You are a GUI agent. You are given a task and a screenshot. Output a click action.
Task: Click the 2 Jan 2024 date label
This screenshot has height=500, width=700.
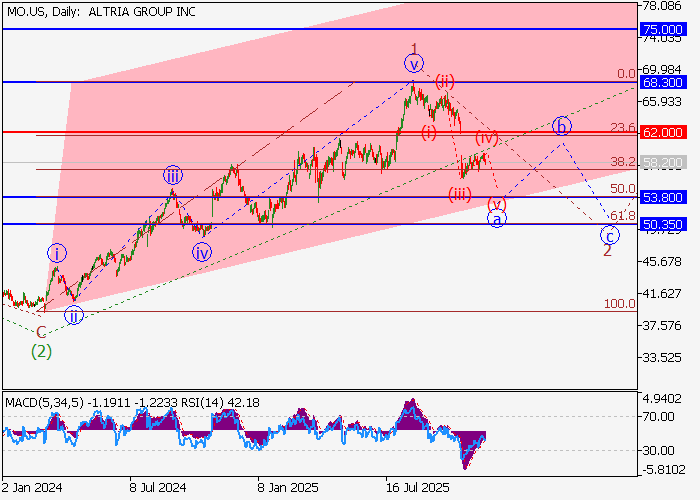pos(32,488)
